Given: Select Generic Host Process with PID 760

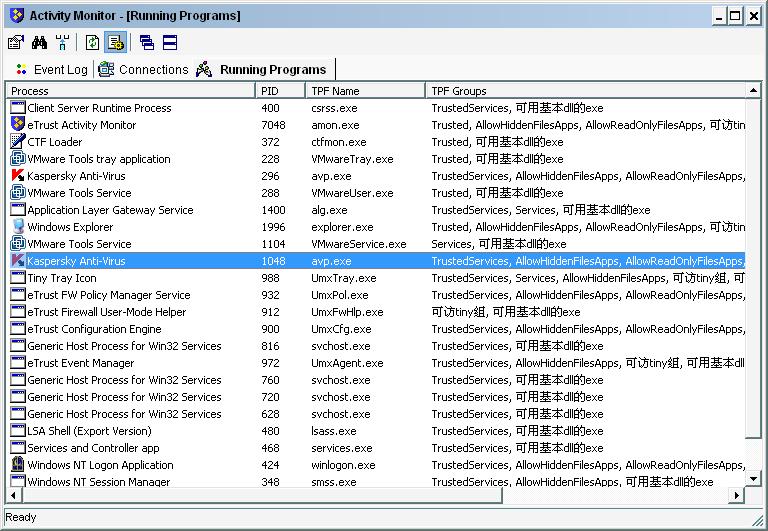Looking at the screenshot, I should tap(124, 380).
